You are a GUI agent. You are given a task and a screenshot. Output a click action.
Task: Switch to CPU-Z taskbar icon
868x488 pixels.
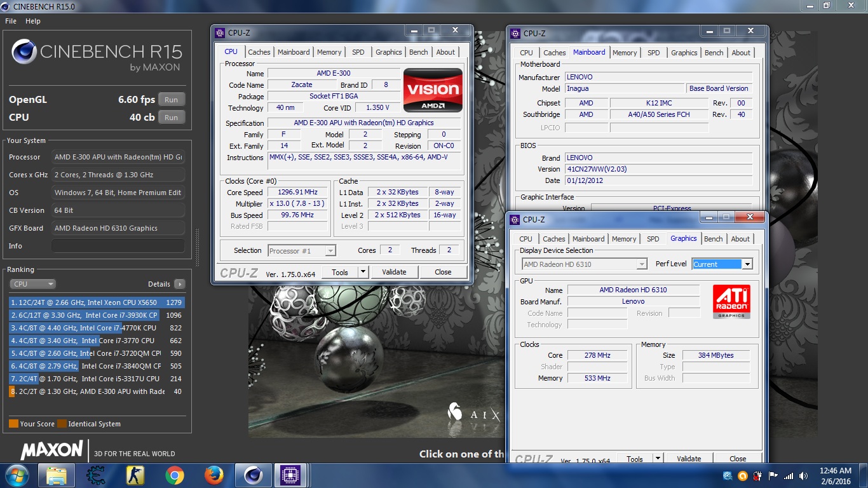coord(292,475)
